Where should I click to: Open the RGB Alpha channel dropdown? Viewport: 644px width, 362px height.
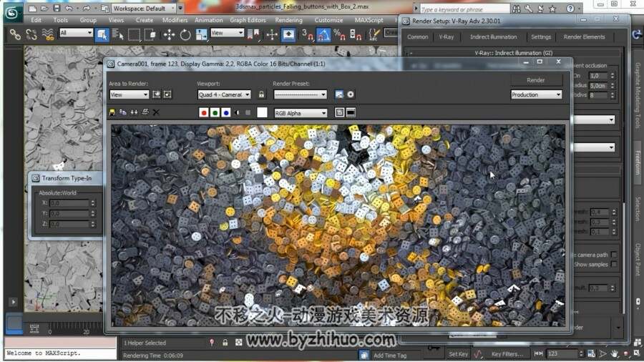(x=301, y=113)
